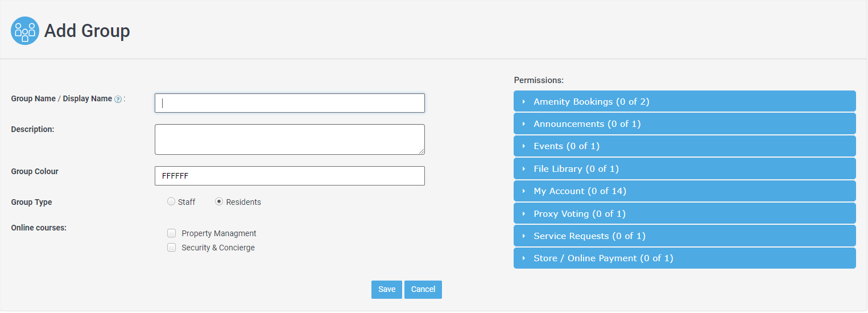Image resolution: width=868 pixels, height=313 pixels.
Task: Select the Residents radio button
Action: point(219,201)
